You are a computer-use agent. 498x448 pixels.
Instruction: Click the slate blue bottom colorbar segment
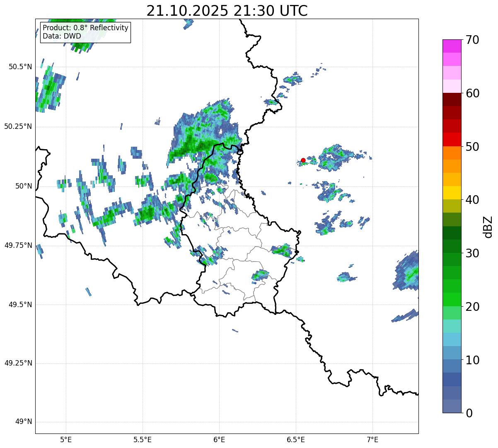[x=452, y=406]
